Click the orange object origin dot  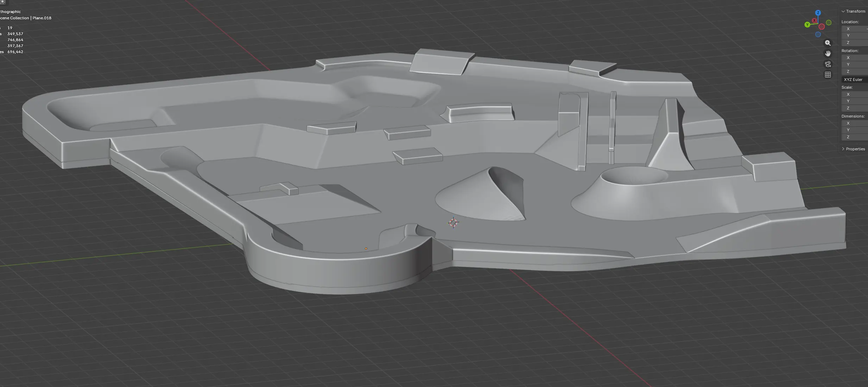point(366,249)
